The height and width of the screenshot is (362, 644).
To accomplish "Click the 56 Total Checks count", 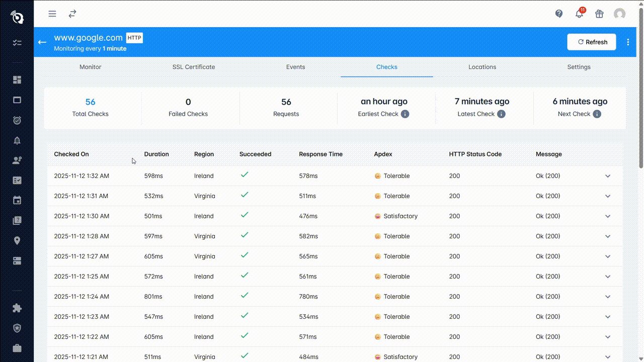I will coord(91,102).
